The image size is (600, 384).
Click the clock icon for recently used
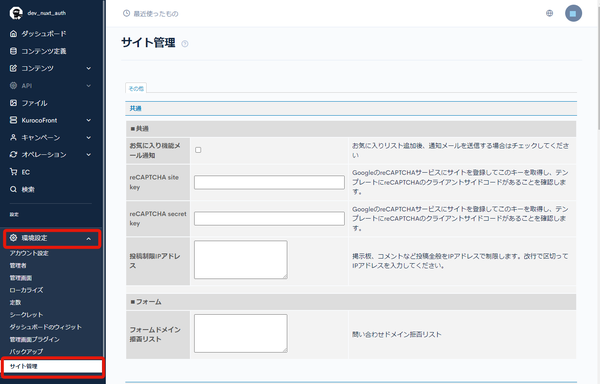pos(126,13)
